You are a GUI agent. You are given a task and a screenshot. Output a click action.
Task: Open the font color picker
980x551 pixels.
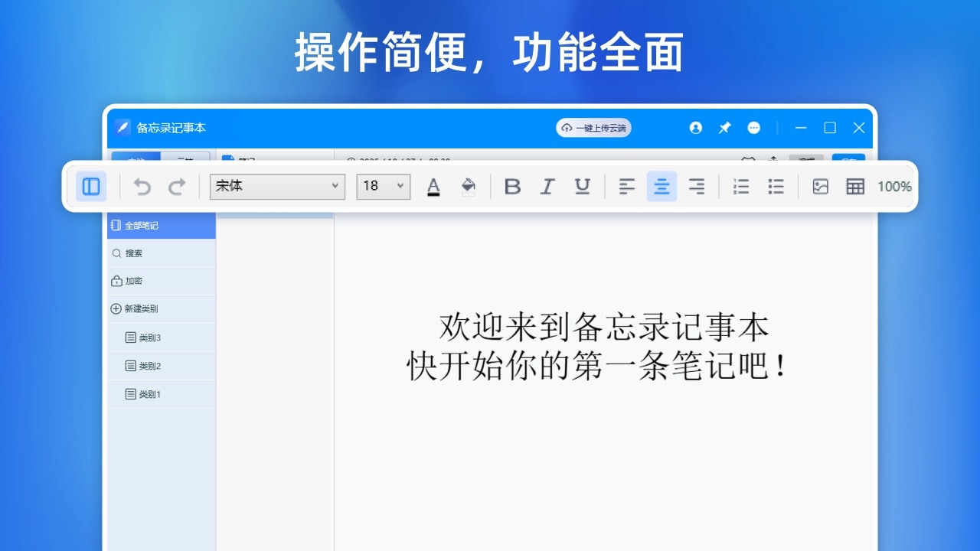[x=433, y=186]
